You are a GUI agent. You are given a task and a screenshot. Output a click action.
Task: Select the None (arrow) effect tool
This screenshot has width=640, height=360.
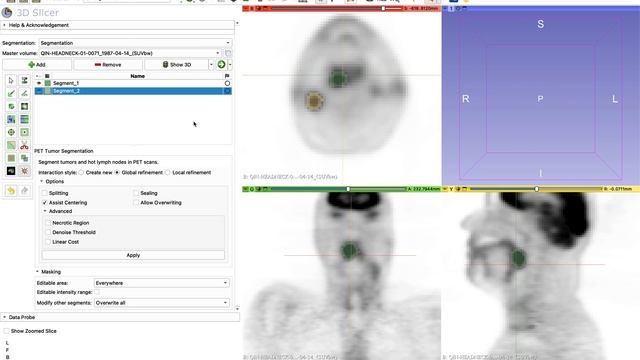11,80
